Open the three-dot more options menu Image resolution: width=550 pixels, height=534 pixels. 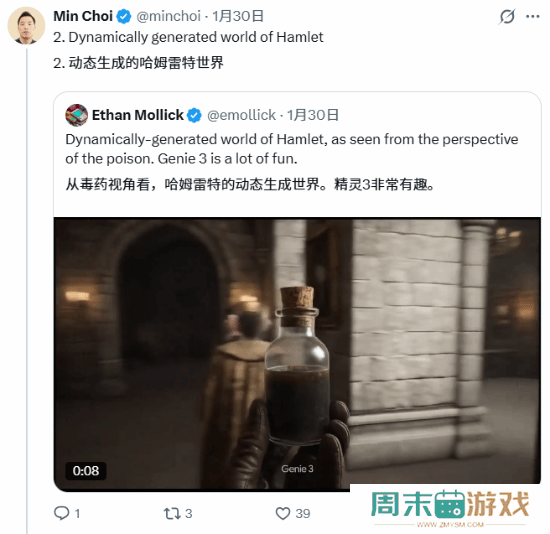(x=532, y=16)
